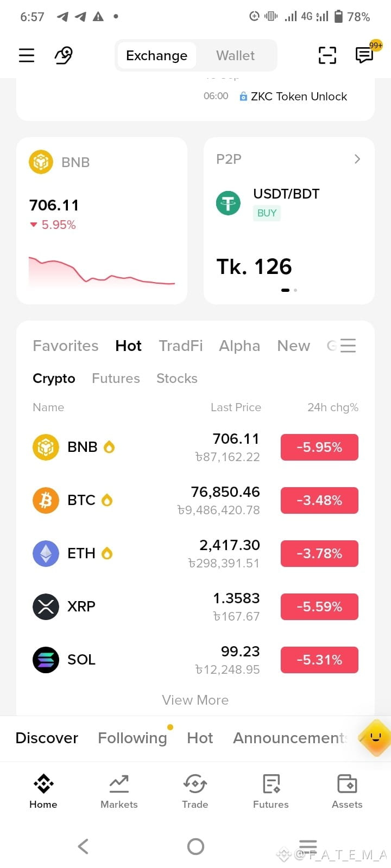Expand the P2P card chevron
Viewport: 391px width, 868px height.
357,159
